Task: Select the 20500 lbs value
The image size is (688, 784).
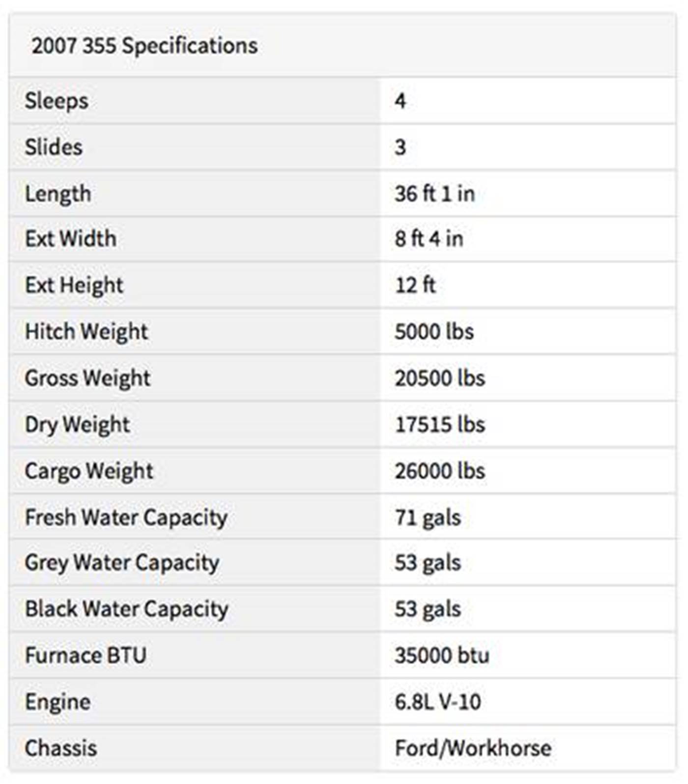Action: pyautogui.click(x=440, y=378)
